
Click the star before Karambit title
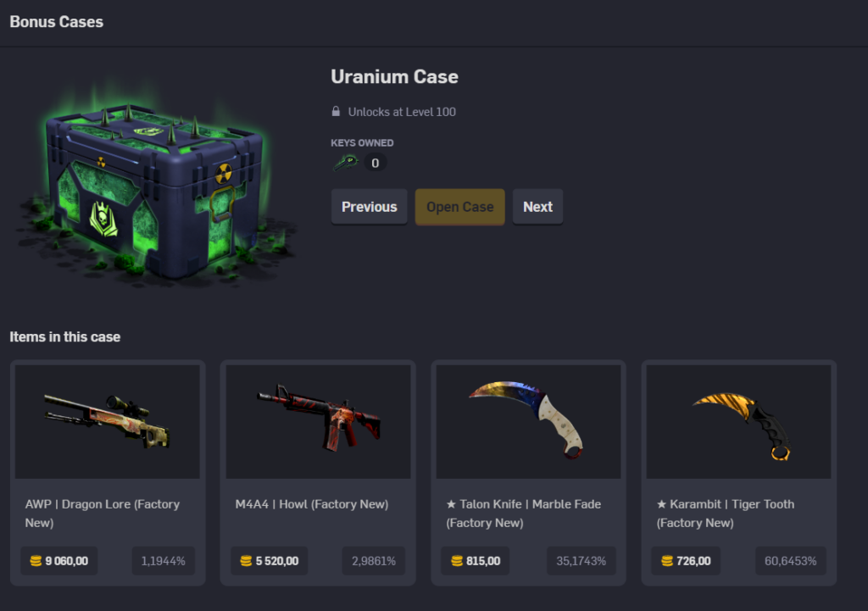tap(661, 504)
